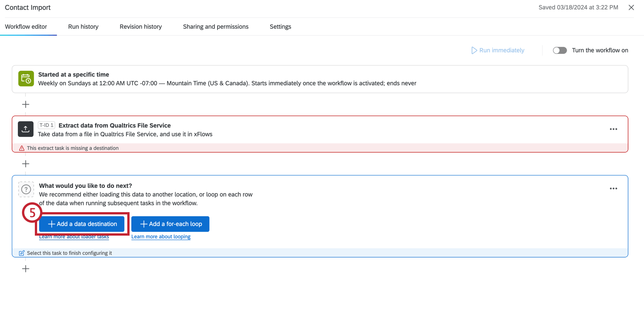Open options menu for next-step card
Viewport: 644px width, 322px height.
[x=613, y=189]
